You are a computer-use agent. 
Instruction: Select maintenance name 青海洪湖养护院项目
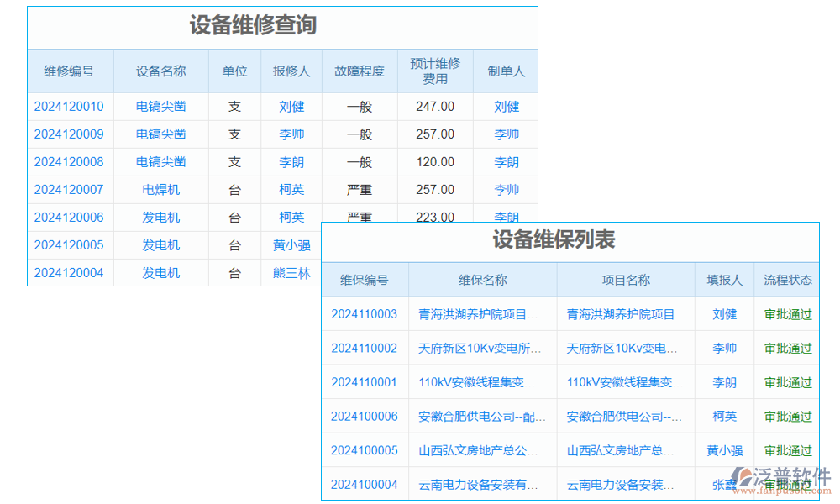(480, 314)
